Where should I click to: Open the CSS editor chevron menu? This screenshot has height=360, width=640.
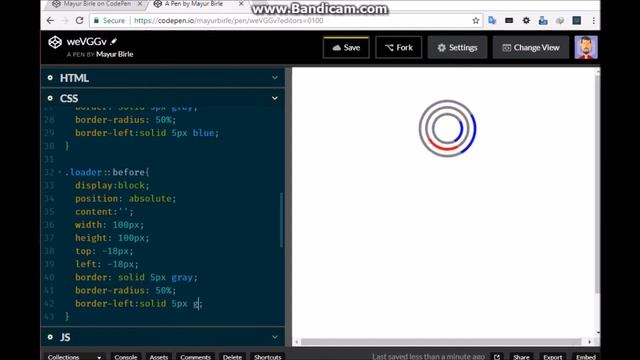[275, 98]
